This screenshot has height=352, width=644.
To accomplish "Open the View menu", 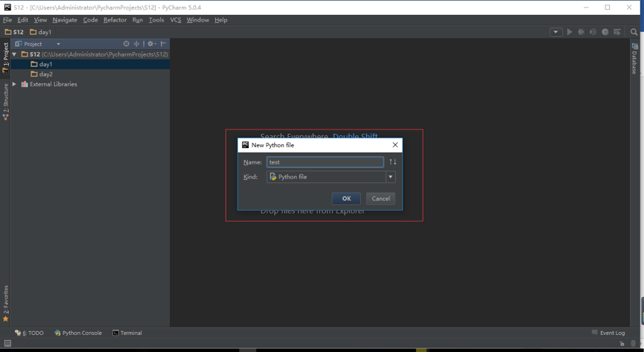I will pos(40,19).
